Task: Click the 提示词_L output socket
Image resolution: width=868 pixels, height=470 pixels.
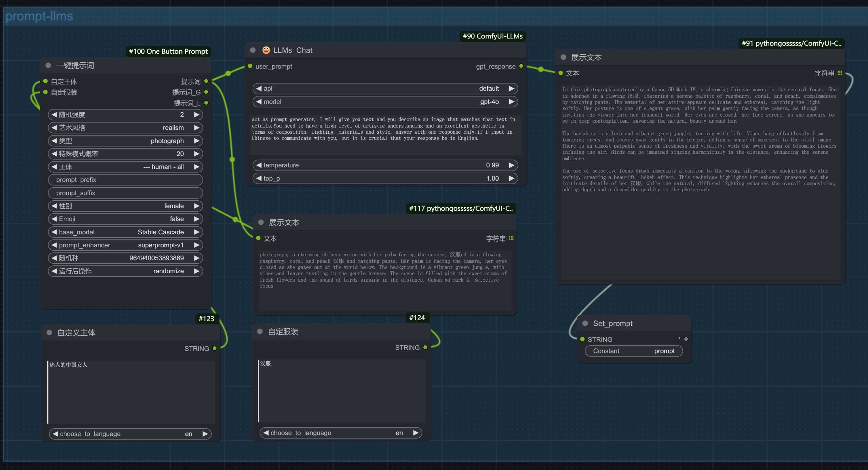Action: [x=206, y=103]
